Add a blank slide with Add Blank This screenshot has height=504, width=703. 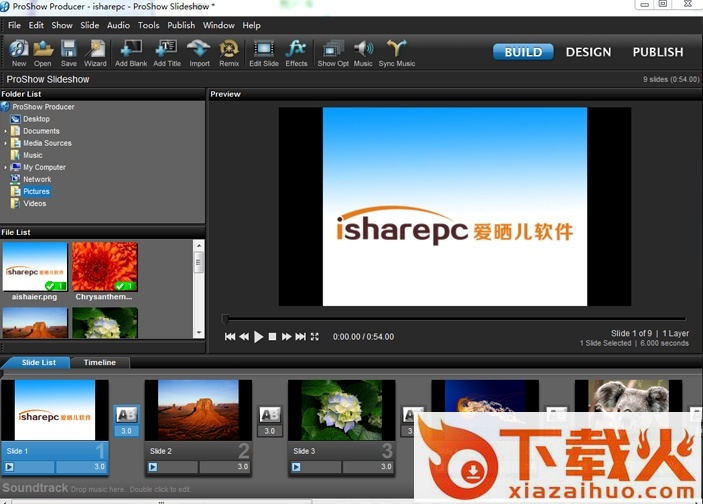(x=131, y=53)
